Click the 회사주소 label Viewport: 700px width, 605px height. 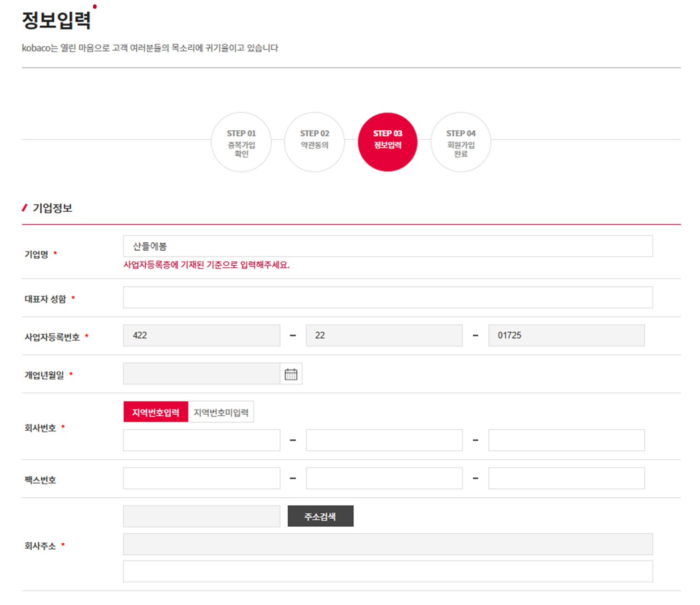tap(40, 546)
